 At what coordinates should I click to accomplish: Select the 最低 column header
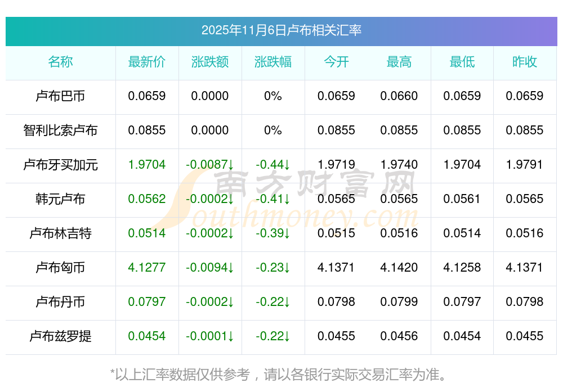[462, 62]
